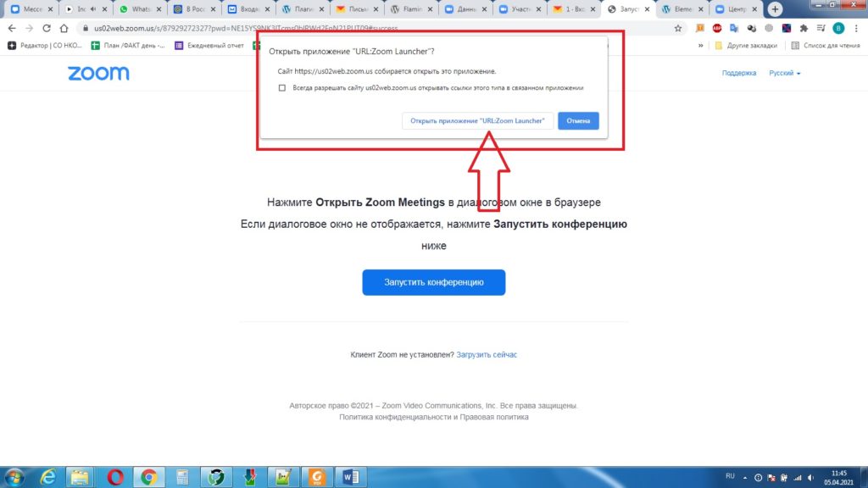
Task: Open Политика конфиденциальности и Правовая политика link
Action: coord(433,417)
